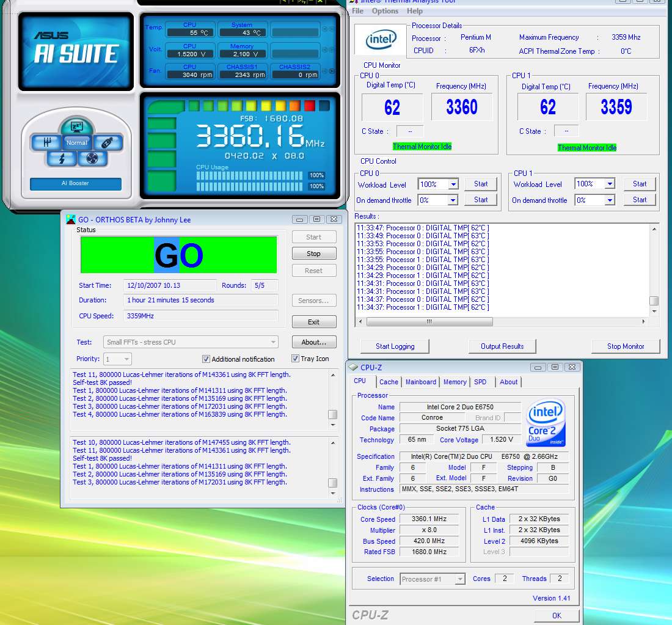This screenshot has width=672, height=625.
Task: Toggle the Tray Icon checkbox
Action: coord(295,359)
